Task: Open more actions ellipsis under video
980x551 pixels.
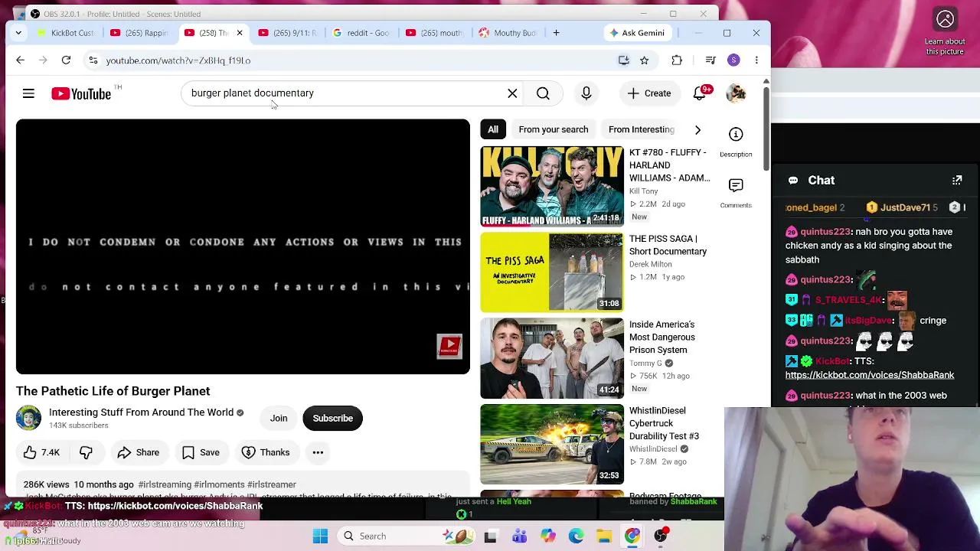Action: pyautogui.click(x=318, y=452)
